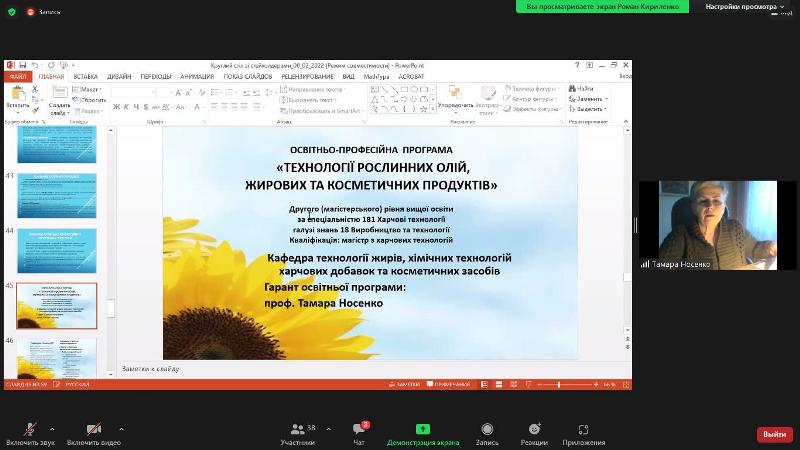Click the New Slide (Создать слайд) icon
800x450 pixels.
point(59,92)
